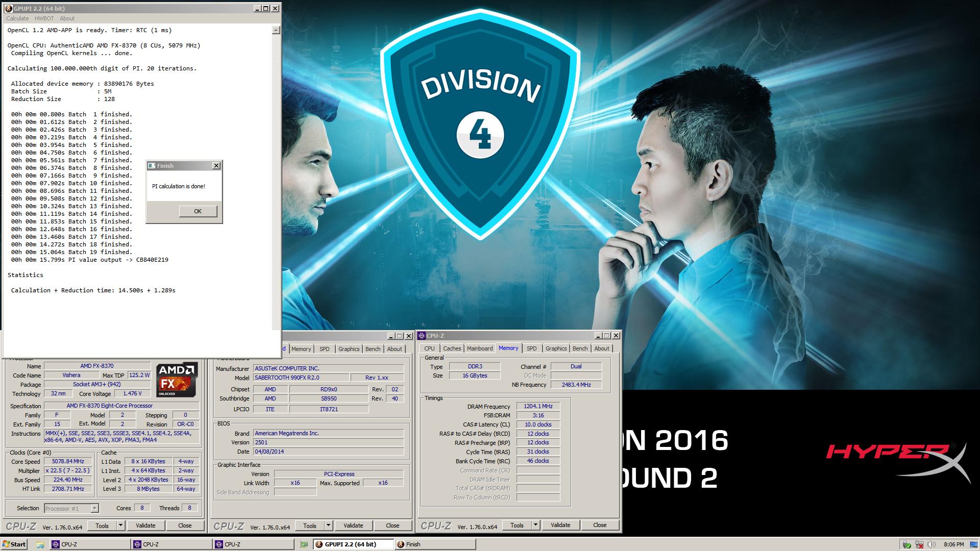Click the Safely Remove Hardware tray icon

907,544
